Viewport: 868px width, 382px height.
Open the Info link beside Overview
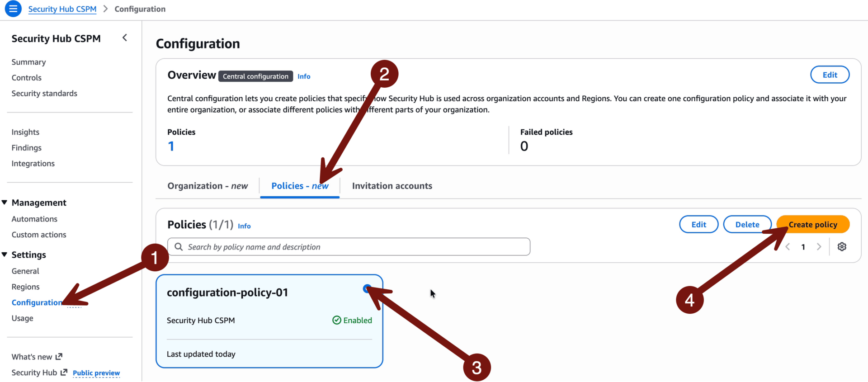point(304,76)
